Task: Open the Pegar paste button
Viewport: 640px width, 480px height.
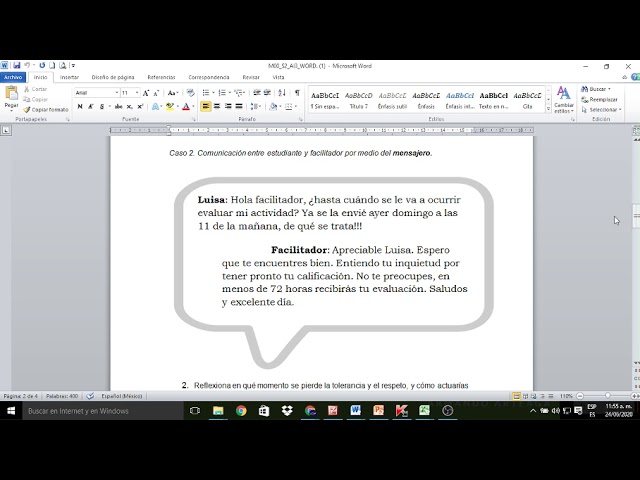Action: pyautogui.click(x=11, y=98)
